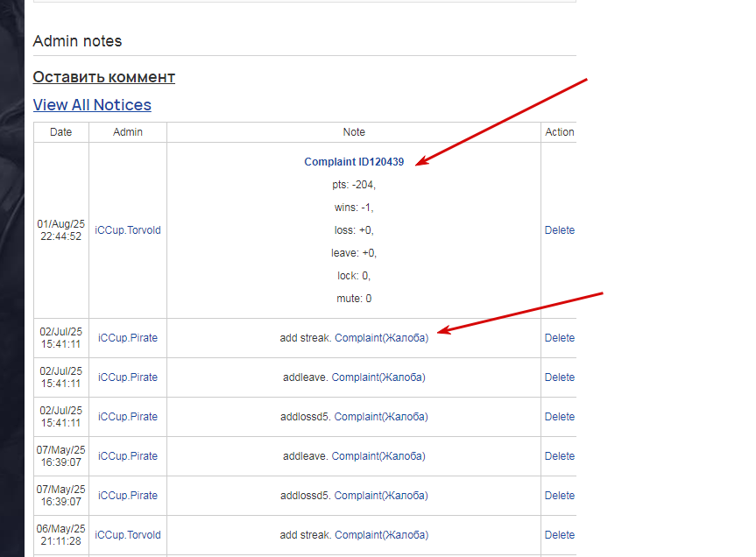
Task: Select the 'wins: -1,' text
Action: point(354,208)
